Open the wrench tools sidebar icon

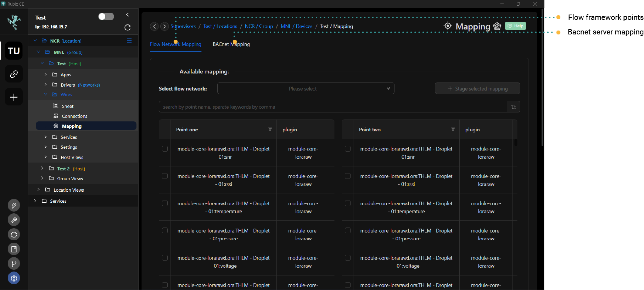tap(14, 220)
